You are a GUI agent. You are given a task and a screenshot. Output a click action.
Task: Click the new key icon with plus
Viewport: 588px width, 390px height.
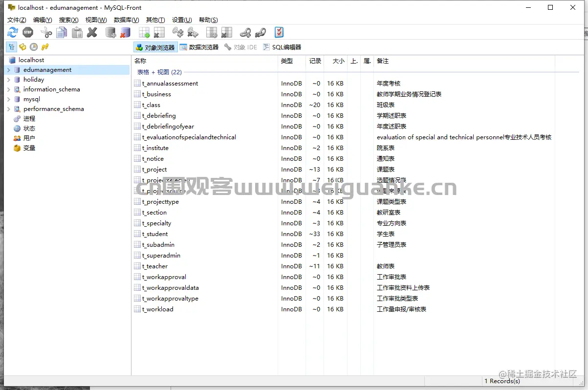(178, 33)
